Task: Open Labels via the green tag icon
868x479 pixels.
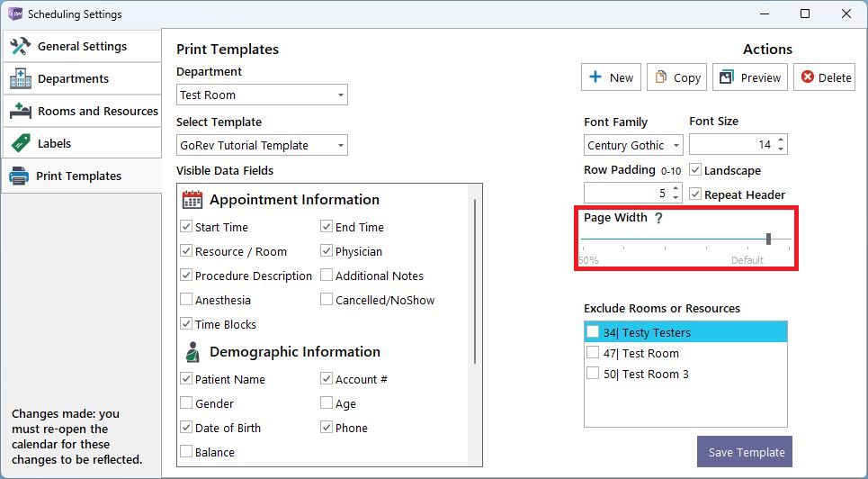Action: pos(21,143)
